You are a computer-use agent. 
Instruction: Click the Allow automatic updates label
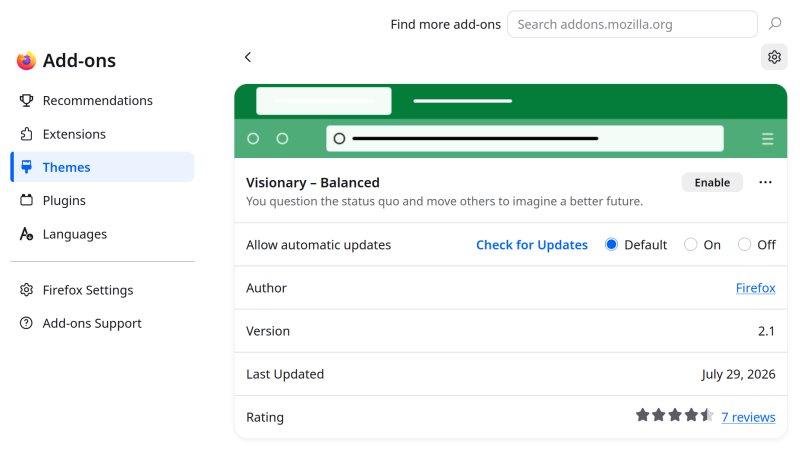(318, 245)
